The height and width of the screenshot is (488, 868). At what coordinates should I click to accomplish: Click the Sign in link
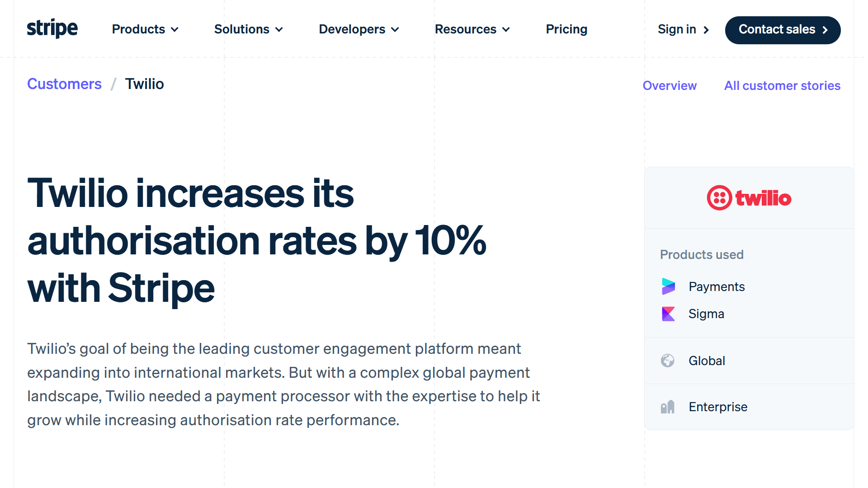[676, 29]
